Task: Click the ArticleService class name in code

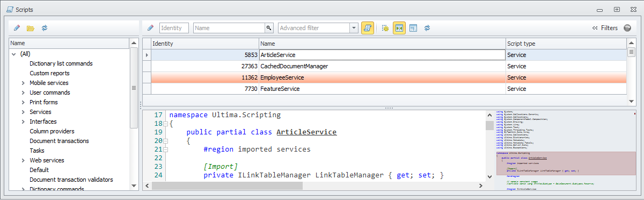Action: point(306,132)
